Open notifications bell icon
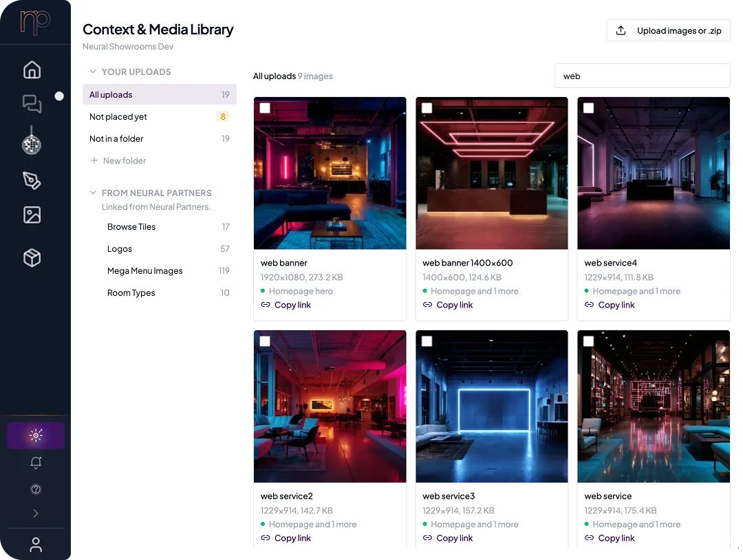Screen dimensions: 743x560 pyautogui.click(x=36, y=462)
